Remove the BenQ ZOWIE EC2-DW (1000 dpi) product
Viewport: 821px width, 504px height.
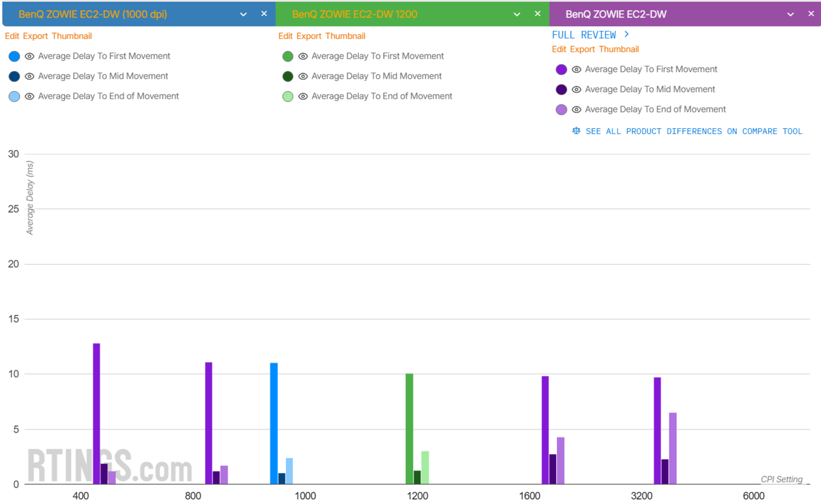pyautogui.click(x=264, y=14)
